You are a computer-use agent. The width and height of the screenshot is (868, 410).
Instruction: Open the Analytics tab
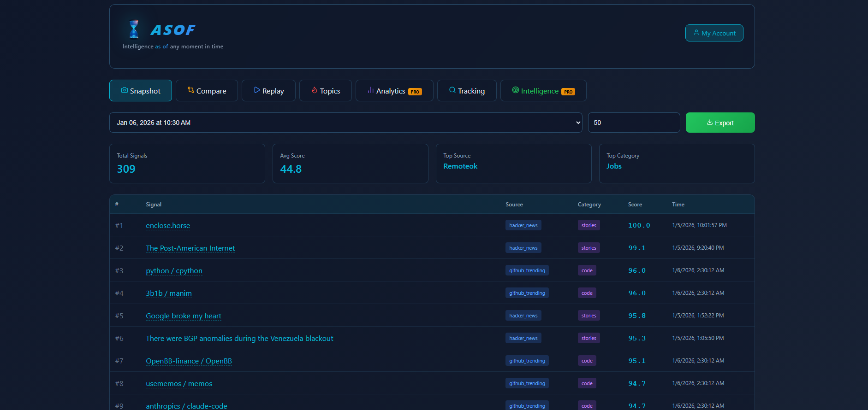pyautogui.click(x=394, y=91)
